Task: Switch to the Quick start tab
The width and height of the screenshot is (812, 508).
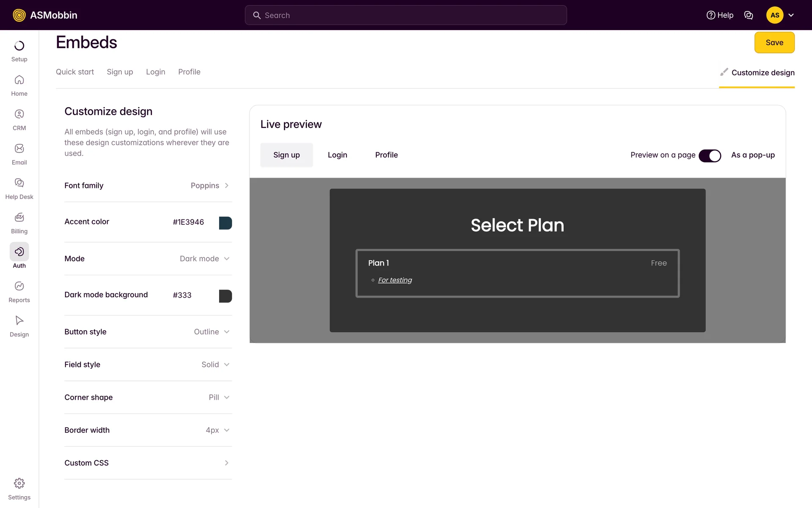Action: click(75, 72)
